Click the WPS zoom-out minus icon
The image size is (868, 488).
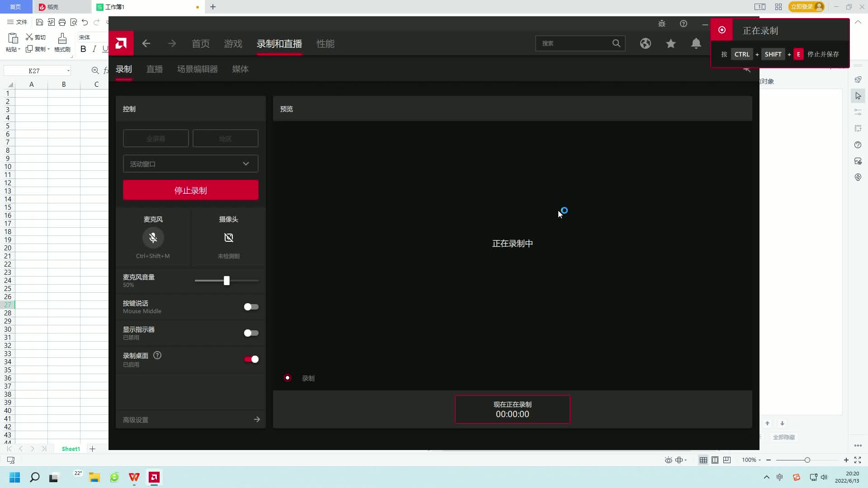coord(769,460)
